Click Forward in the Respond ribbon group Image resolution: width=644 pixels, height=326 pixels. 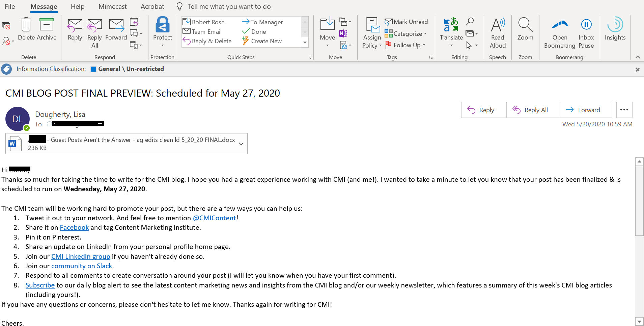coord(116,30)
